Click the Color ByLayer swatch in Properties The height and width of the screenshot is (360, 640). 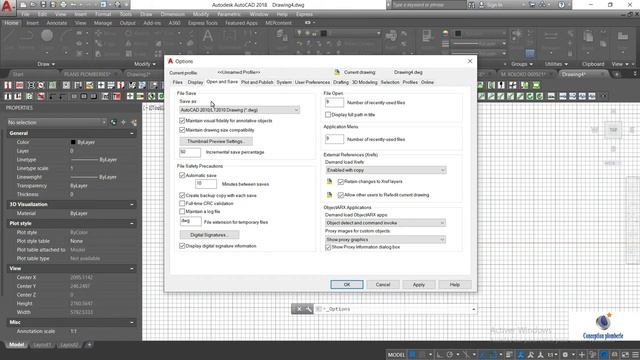(73, 142)
